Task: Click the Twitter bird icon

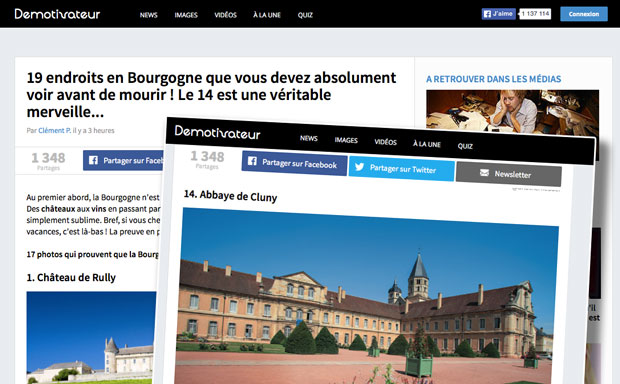Action: 359,166
